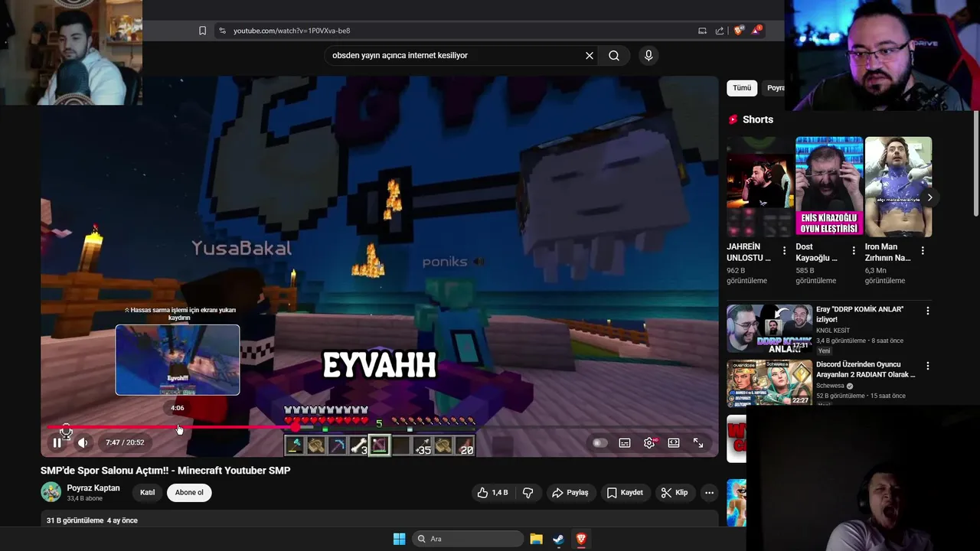
Task: Open the Windows Start menu
Action: tap(399, 539)
